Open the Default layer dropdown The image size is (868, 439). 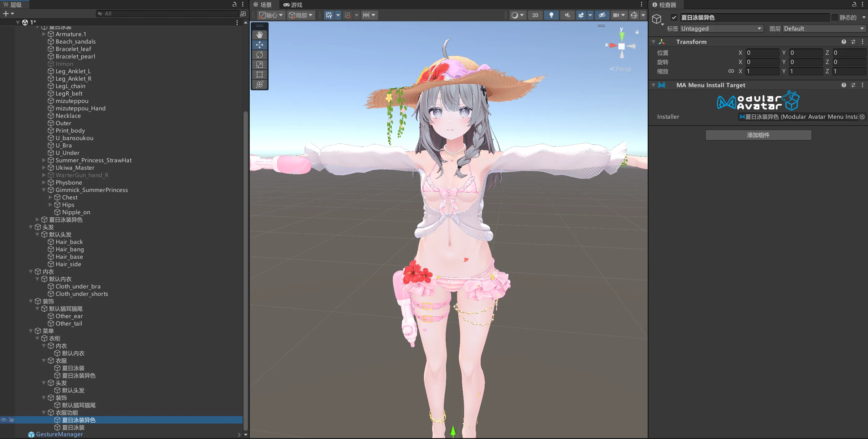point(824,29)
